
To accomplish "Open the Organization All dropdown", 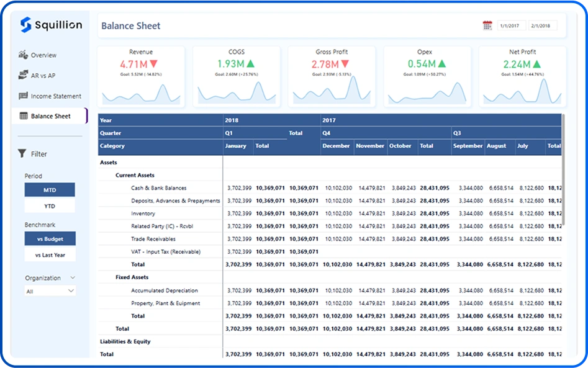I will pos(50,290).
